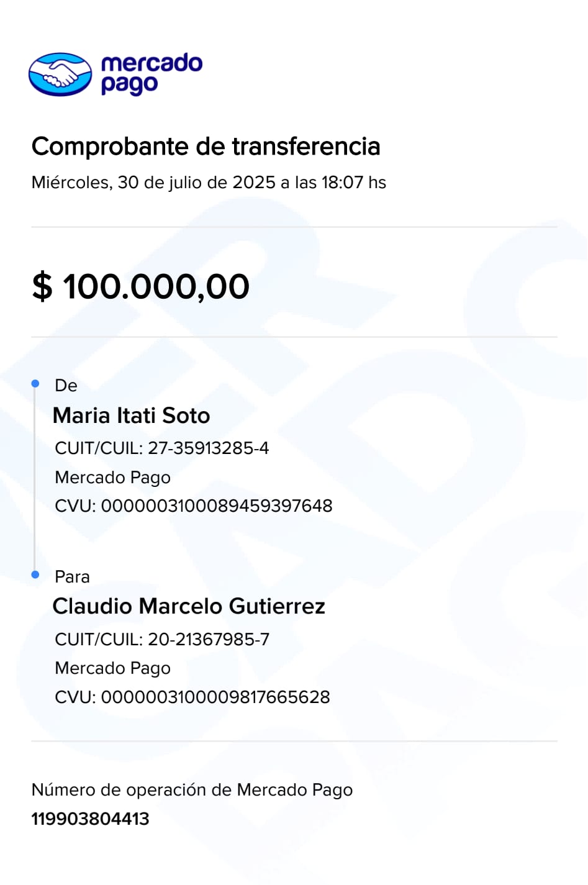Click "Mercado Pago" under the recipient name

pyautogui.click(x=112, y=668)
